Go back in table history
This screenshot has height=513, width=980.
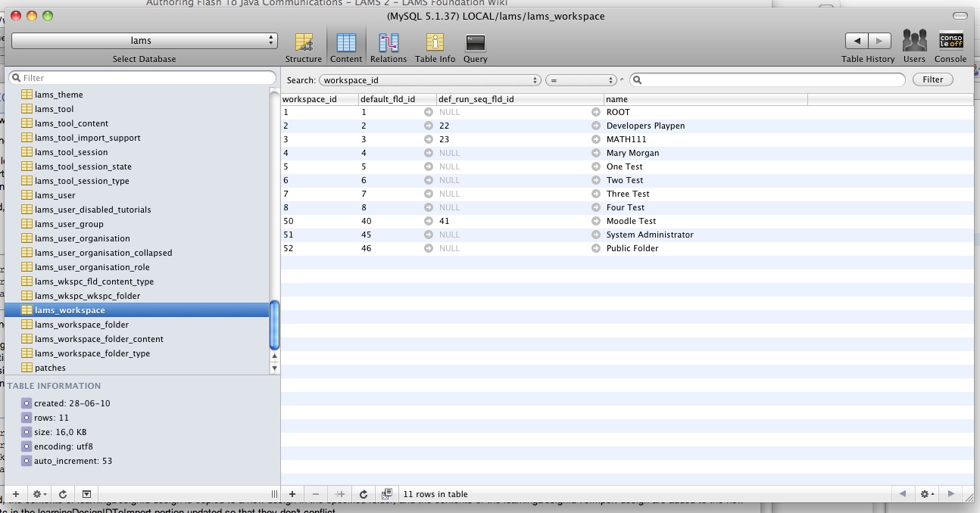pos(857,41)
